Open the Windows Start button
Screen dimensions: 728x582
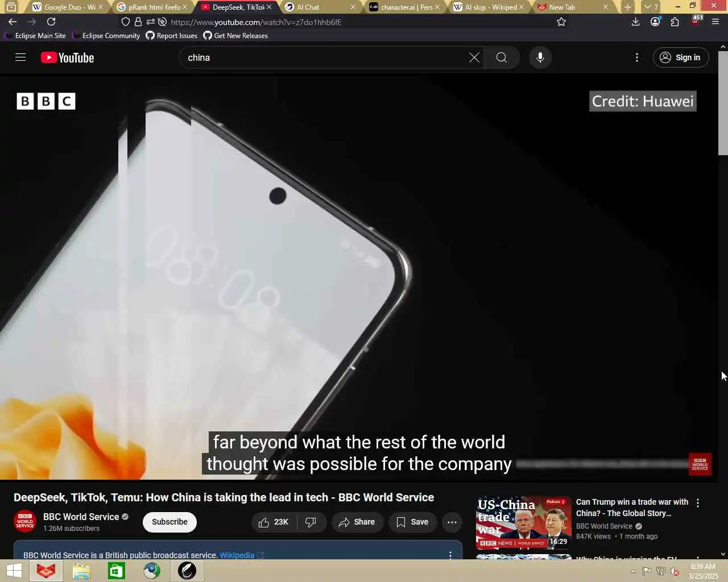pos(14,571)
